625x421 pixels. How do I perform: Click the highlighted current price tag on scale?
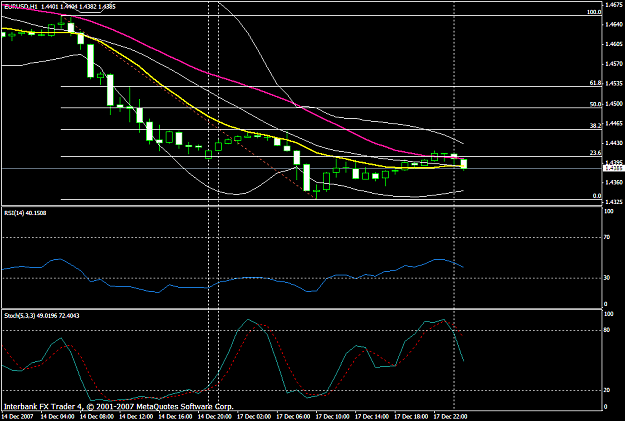[x=613, y=168]
